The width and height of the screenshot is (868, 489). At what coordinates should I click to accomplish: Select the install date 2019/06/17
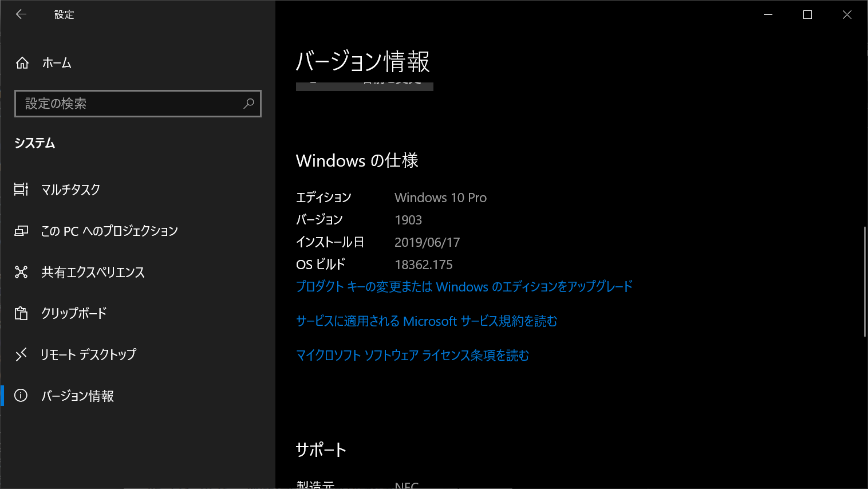tap(427, 242)
